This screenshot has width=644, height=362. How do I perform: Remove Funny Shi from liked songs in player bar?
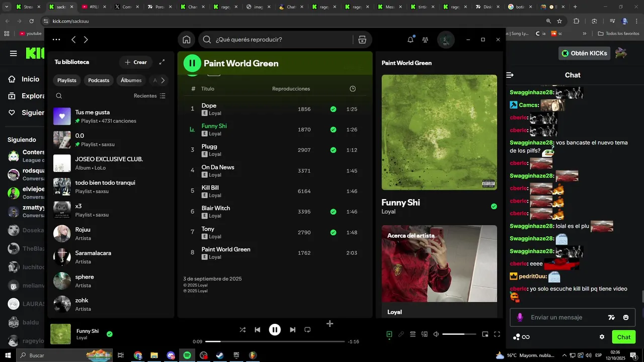coord(110,334)
